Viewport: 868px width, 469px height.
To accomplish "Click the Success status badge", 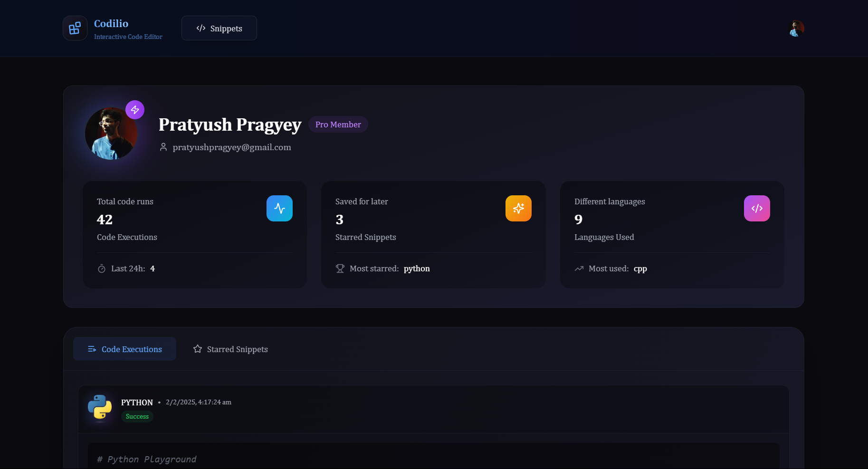I will point(137,416).
